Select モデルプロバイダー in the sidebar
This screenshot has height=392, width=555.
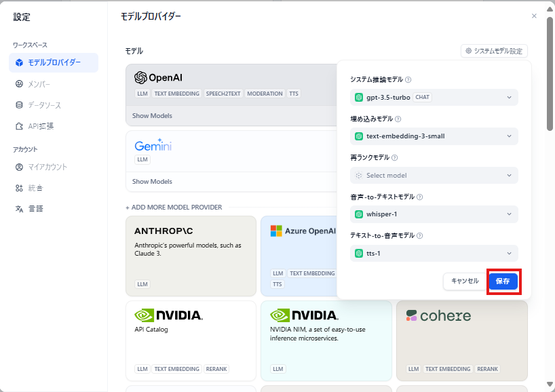[x=54, y=62]
